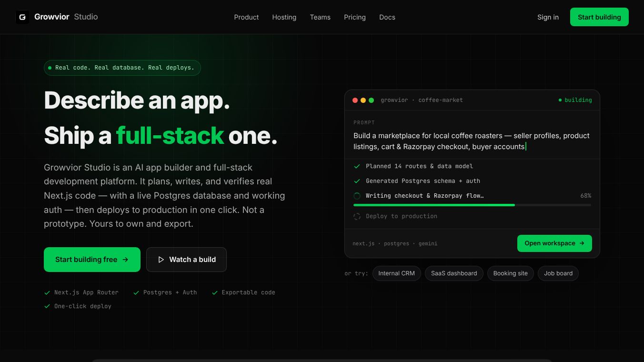Click the checkmark next to Generated Postgres schema
Viewport: 644px width, 362px height.
click(357, 181)
